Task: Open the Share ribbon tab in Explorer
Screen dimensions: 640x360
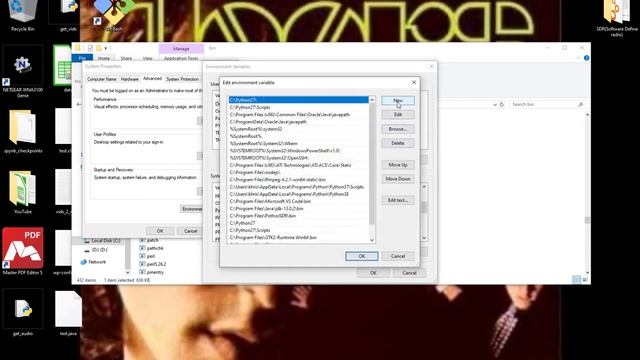Action: point(126,58)
